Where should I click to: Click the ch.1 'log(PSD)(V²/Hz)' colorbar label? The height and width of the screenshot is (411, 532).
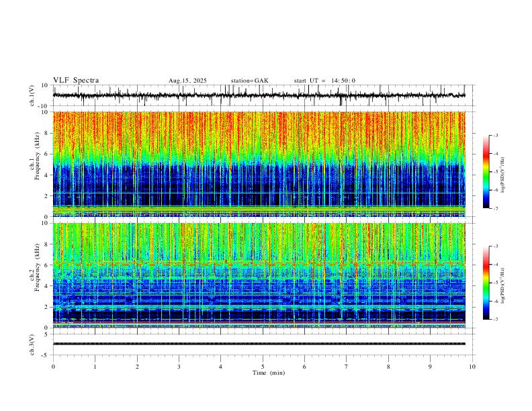point(502,175)
